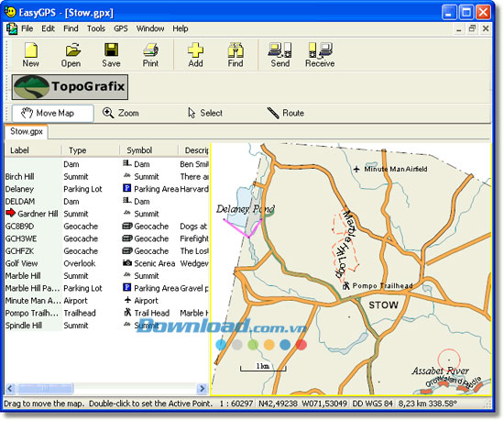Image resolution: width=504 pixels, height=421 pixels.
Task: Select the Gardner Hill waypoint row
Action: (107, 214)
